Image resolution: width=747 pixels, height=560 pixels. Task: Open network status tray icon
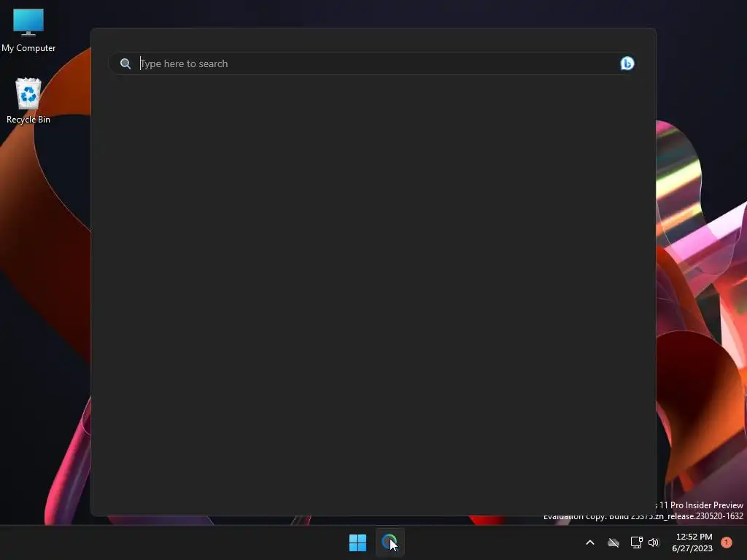click(636, 542)
